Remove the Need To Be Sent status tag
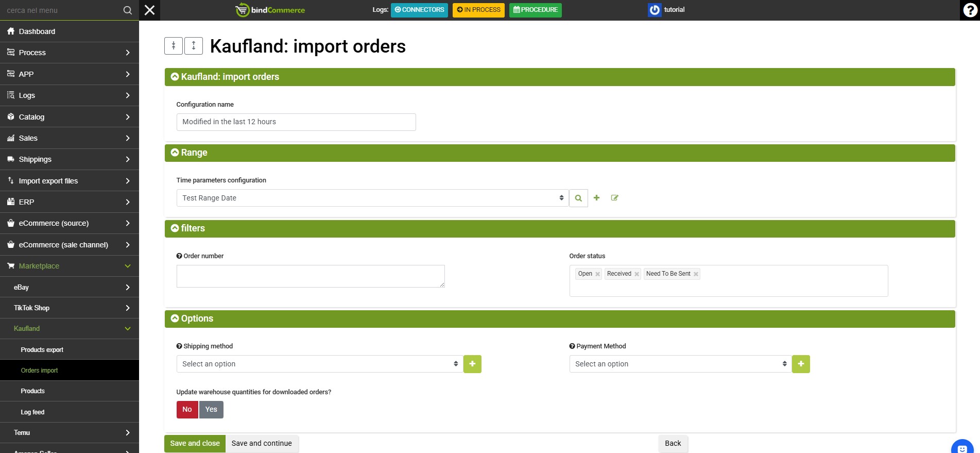 (696, 274)
